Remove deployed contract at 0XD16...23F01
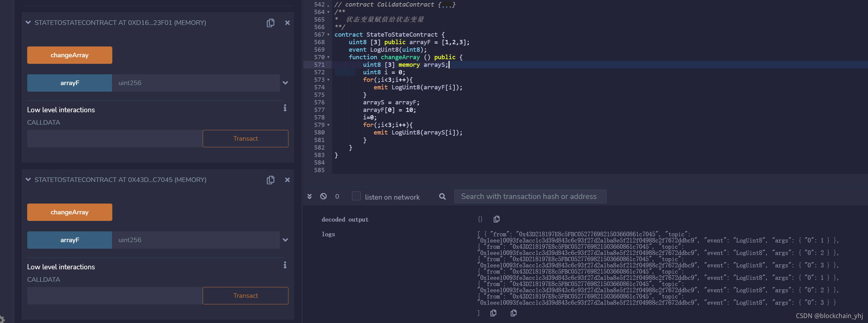The image size is (868, 323). click(x=287, y=23)
